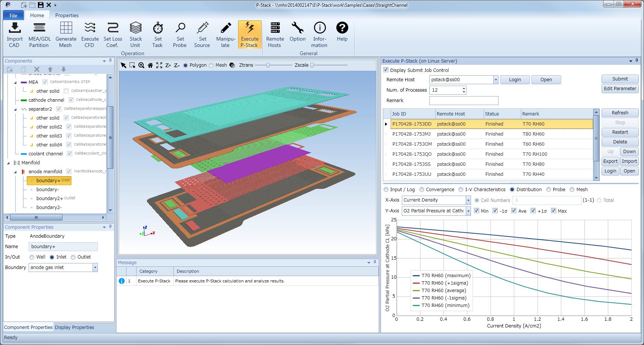Click the Refresh jobs button
The width and height of the screenshot is (644, 345).
pyautogui.click(x=620, y=113)
